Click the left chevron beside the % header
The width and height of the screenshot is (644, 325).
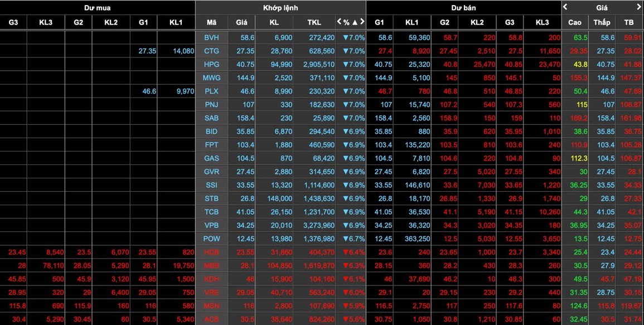point(339,22)
